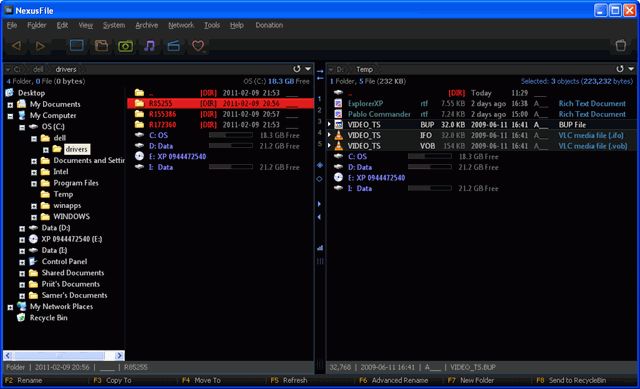Click the outlined diamond icon in center divider
Viewport: 640px width, 389px height.
point(320,179)
